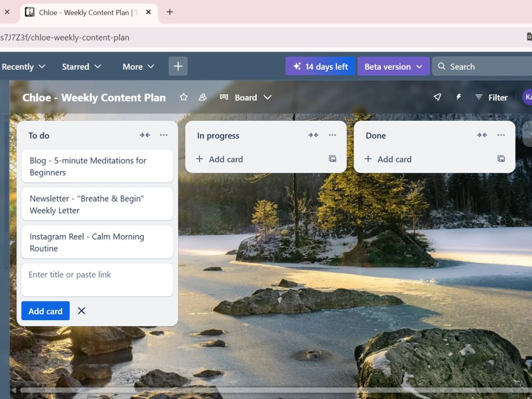The image size is (532, 399).
Task: Collapse the To do list
Action: [145, 135]
